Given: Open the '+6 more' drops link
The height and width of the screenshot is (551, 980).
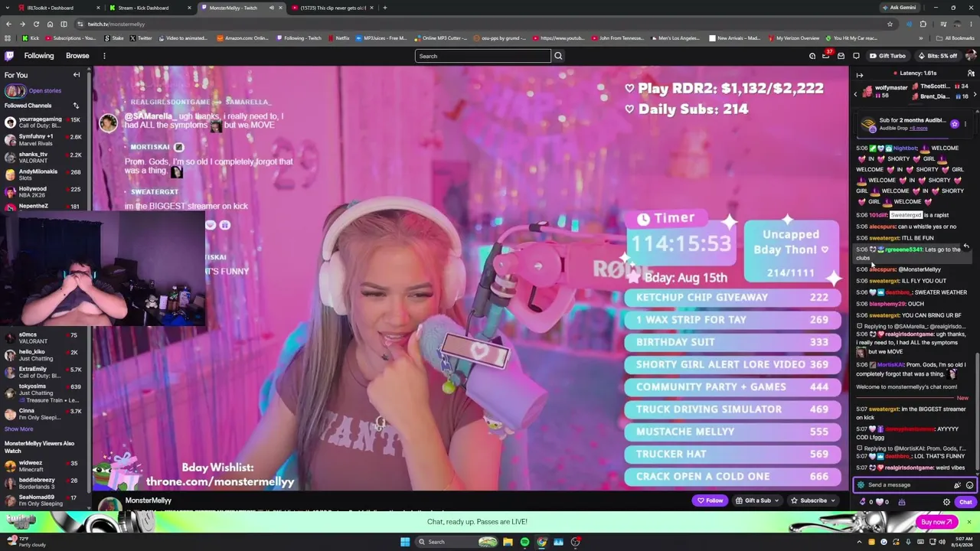Looking at the screenshot, I should click(920, 128).
